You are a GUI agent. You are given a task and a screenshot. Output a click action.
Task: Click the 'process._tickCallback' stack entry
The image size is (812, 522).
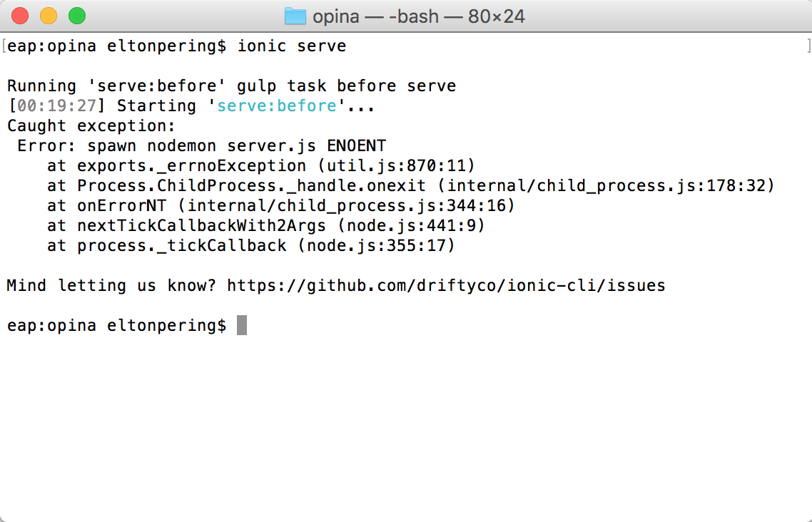[181, 246]
